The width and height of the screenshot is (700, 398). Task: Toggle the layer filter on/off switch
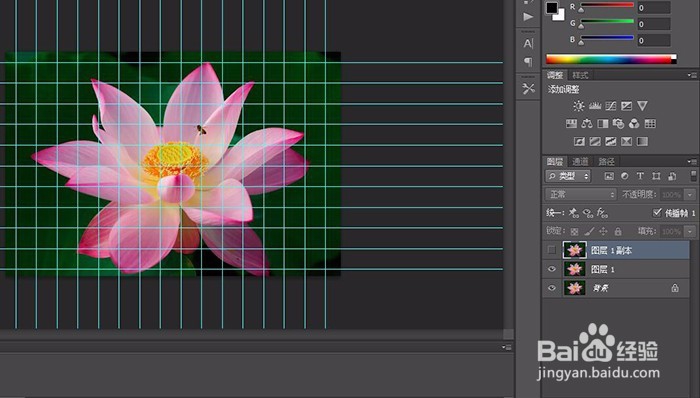pyautogui.click(x=693, y=176)
